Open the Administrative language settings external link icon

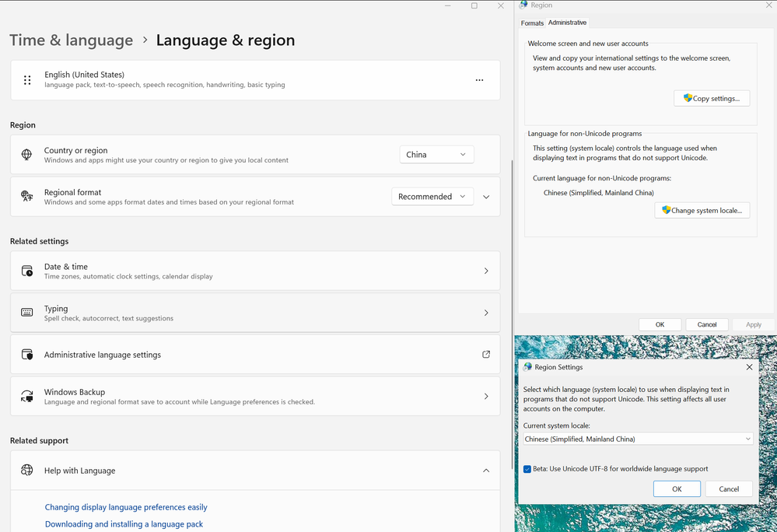coord(486,355)
